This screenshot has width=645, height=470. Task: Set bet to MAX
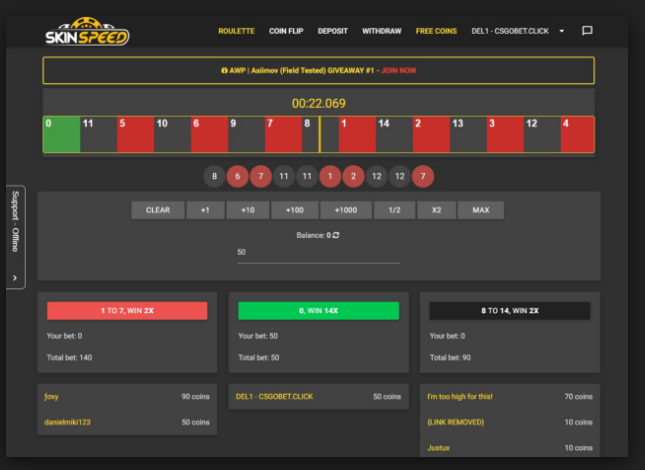click(x=481, y=210)
